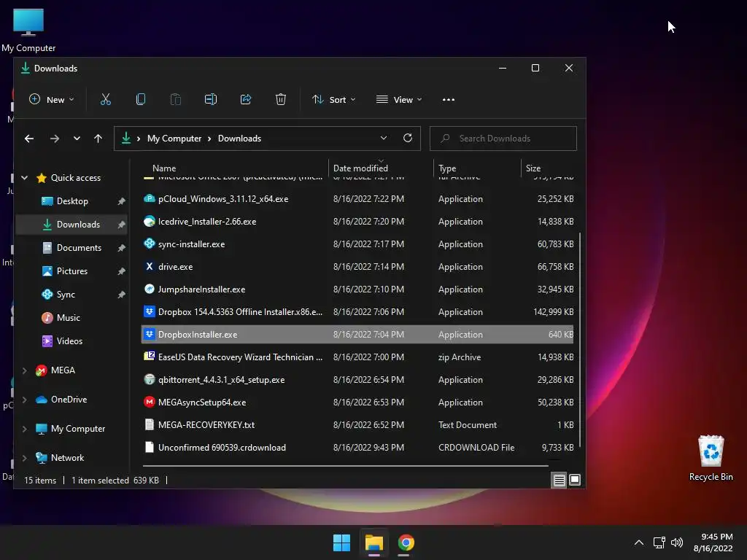
Task: Click the Delete trash icon
Action: [x=281, y=99]
